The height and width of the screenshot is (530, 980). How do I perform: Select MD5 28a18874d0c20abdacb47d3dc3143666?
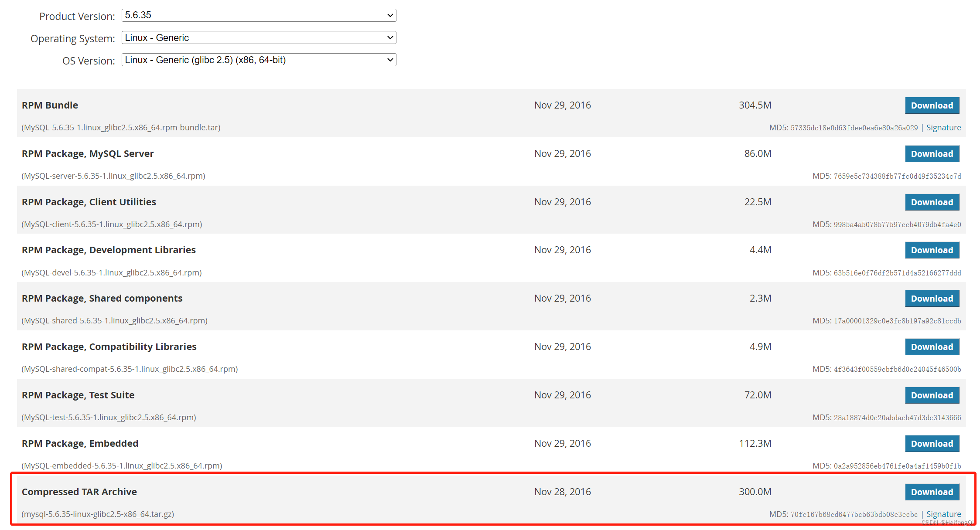click(x=897, y=418)
